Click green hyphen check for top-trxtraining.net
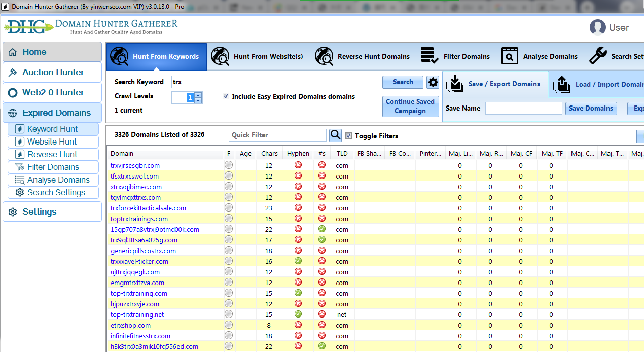The width and height of the screenshot is (644, 352). (x=298, y=314)
